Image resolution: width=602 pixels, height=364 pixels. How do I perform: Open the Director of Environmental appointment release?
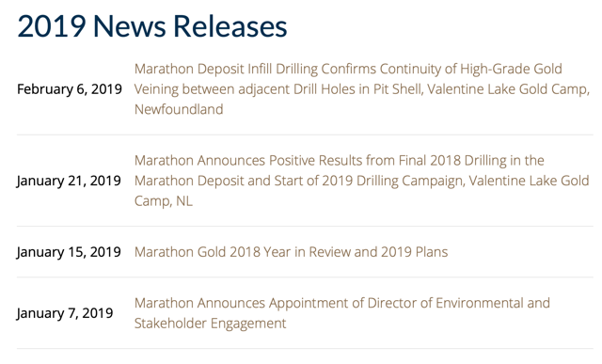342,313
